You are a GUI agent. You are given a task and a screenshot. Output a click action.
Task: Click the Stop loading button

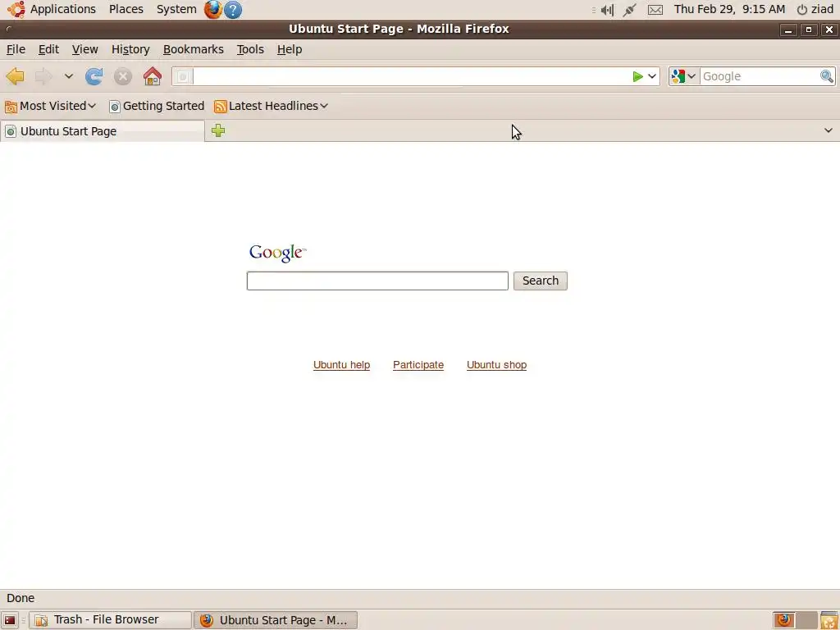tap(123, 76)
